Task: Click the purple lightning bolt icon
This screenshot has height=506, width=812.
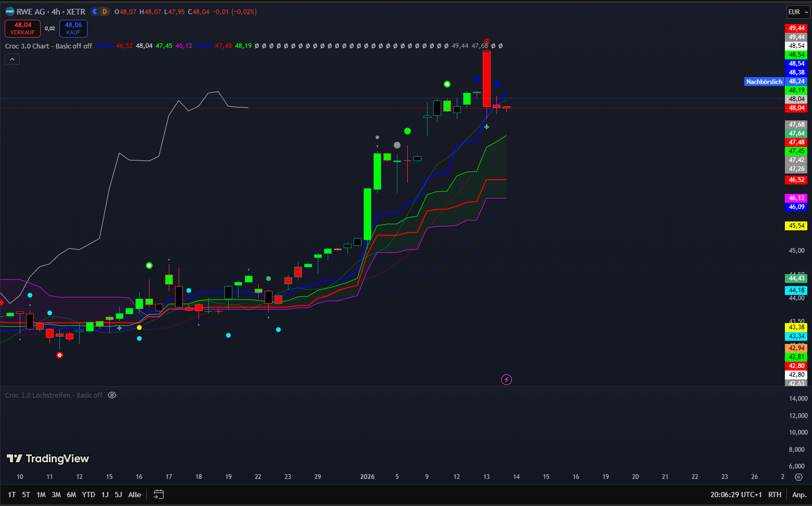Action: click(x=506, y=379)
